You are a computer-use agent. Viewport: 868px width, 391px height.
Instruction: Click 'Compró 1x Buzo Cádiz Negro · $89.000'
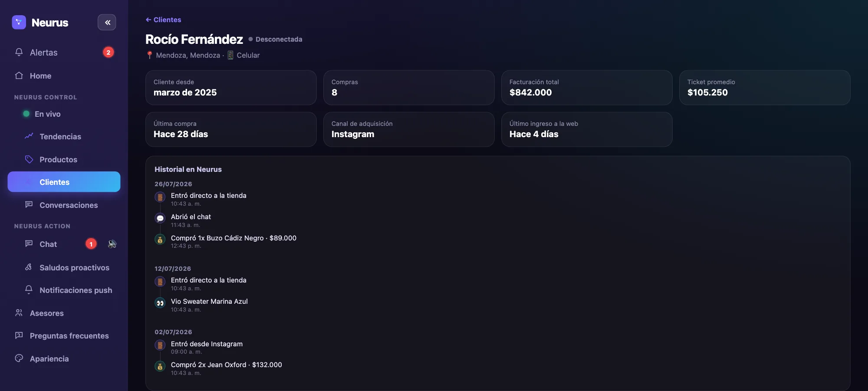pos(233,238)
